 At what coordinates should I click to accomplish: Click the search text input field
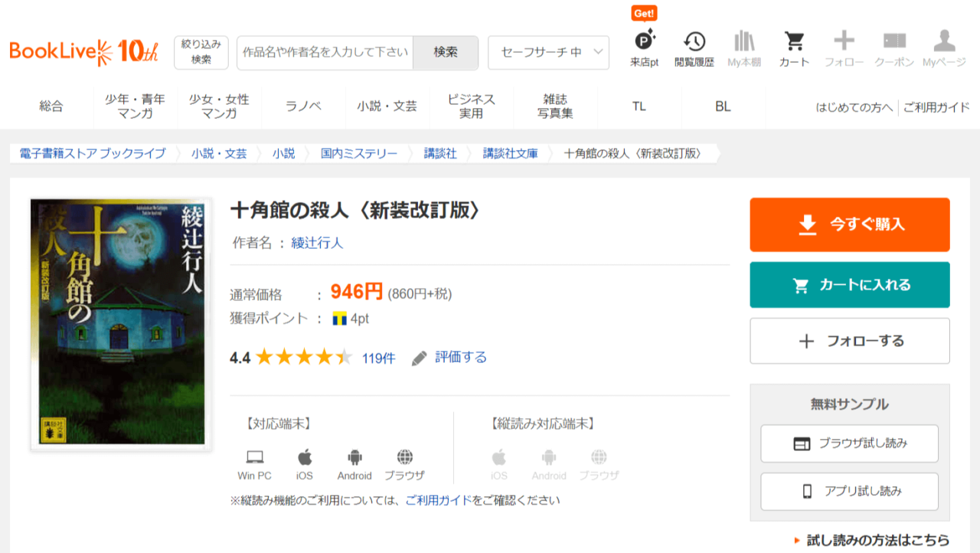325,53
